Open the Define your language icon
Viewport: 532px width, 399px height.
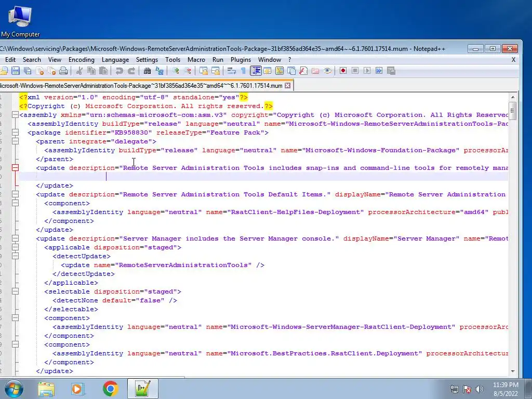268,71
